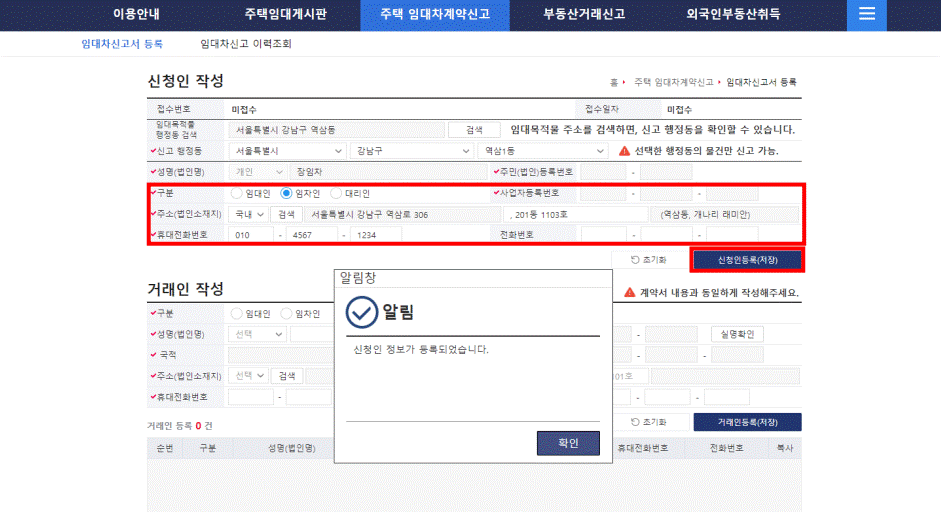
Task: Click 검색 button in 거래인 주소 row
Action: point(286,376)
